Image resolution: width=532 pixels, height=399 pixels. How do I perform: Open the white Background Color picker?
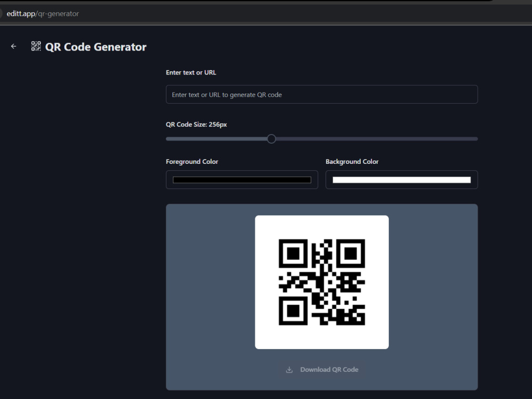click(x=402, y=180)
